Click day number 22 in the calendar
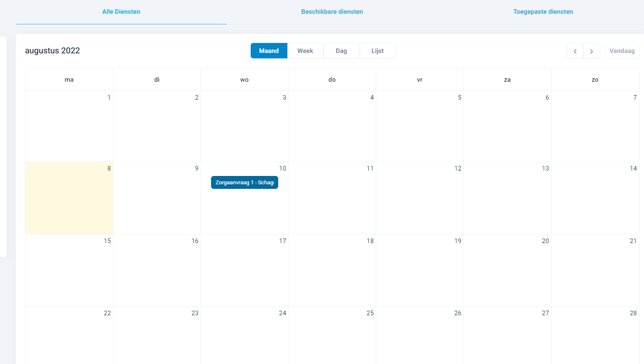The width and height of the screenshot is (644, 364). coord(108,313)
